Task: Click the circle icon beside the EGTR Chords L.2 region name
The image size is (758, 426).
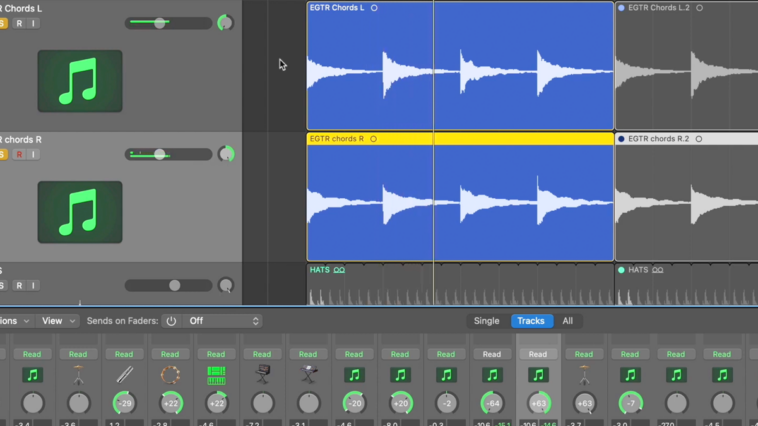Action: click(x=699, y=8)
